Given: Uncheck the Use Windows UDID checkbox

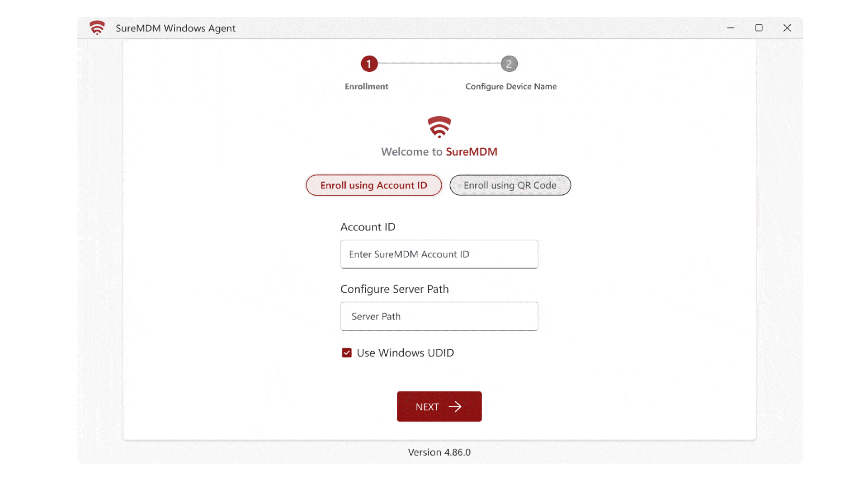Looking at the screenshot, I should coord(347,353).
